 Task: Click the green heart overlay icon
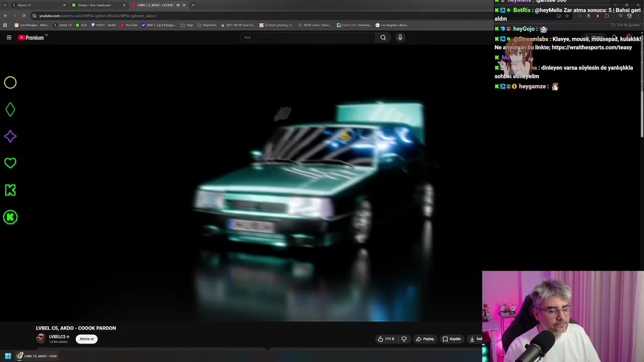point(10,163)
